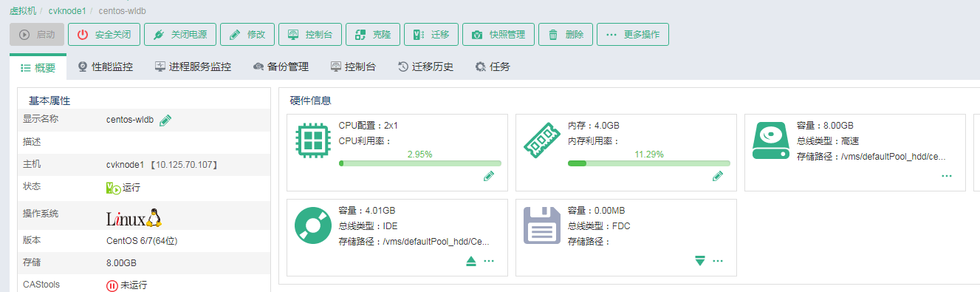
Task: Click the memory RAM module icon
Action: (x=542, y=140)
